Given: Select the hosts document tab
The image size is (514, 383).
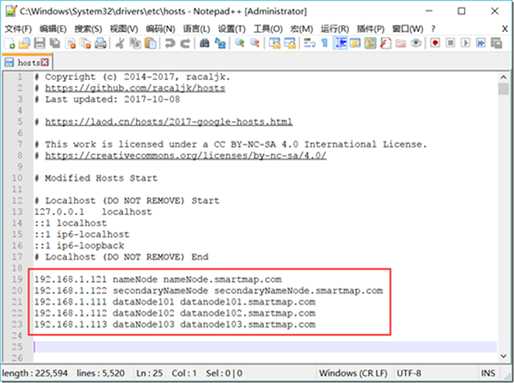Looking at the screenshot, I should 27,62.
